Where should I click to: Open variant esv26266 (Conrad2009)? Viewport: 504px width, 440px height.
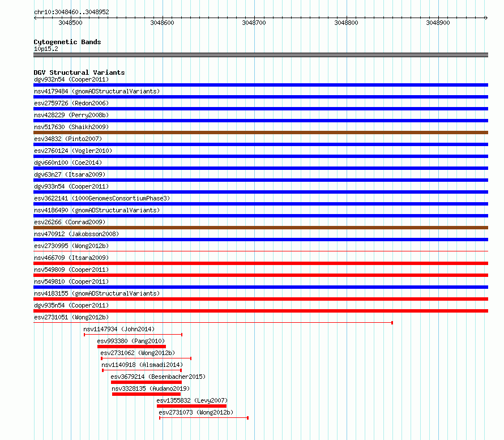[x=70, y=222]
